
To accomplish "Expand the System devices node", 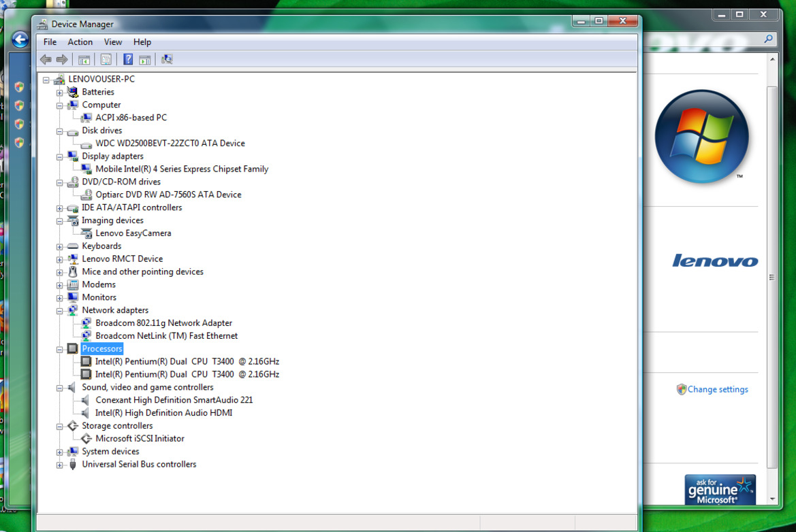I will coord(59,452).
